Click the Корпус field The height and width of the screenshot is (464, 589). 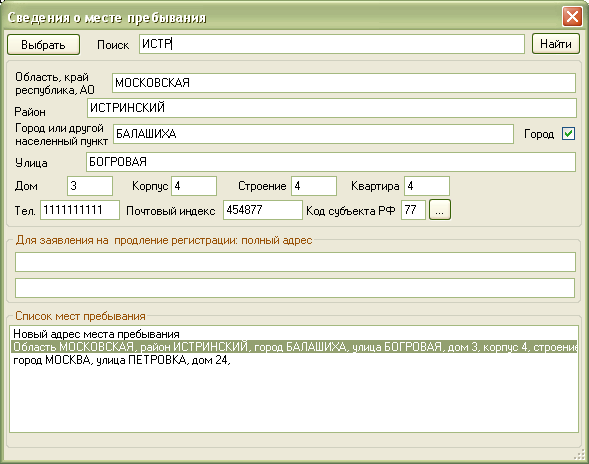(x=194, y=186)
